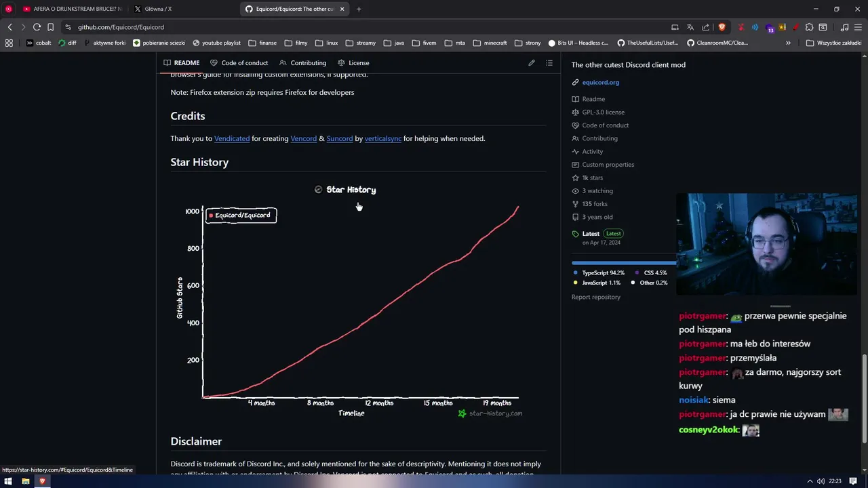Select the README tab
Screen dimensions: 868x488
(x=182, y=62)
